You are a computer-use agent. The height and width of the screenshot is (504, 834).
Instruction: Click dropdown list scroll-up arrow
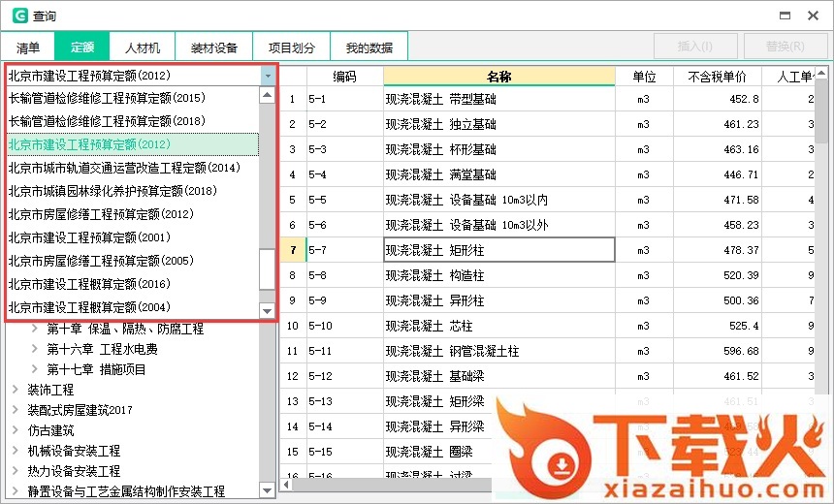[x=267, y=95]
